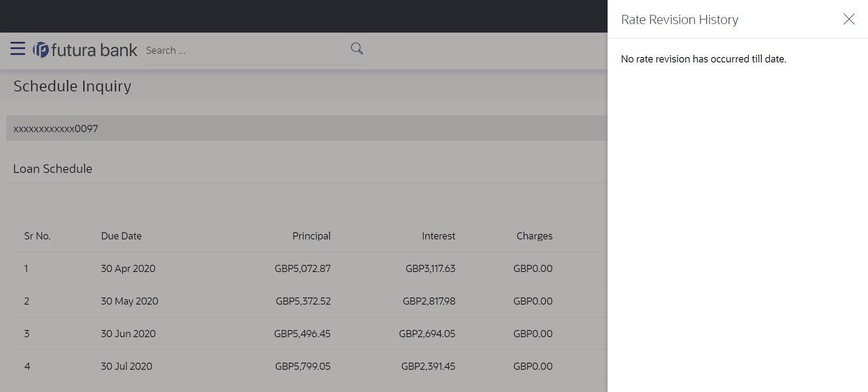868x392 pixels.
Task: Click charges GBP0.00 for 30 May 2020
Action: (x=533, y=301)
